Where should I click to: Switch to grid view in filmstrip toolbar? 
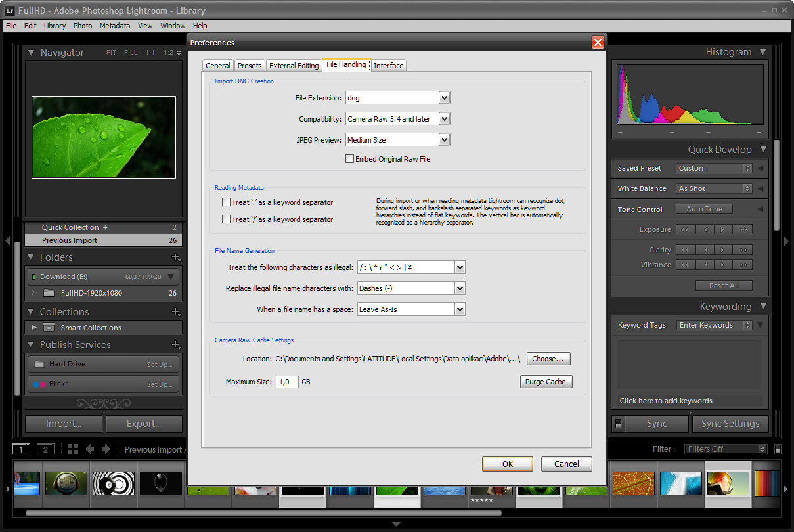(x=73, y=449)
